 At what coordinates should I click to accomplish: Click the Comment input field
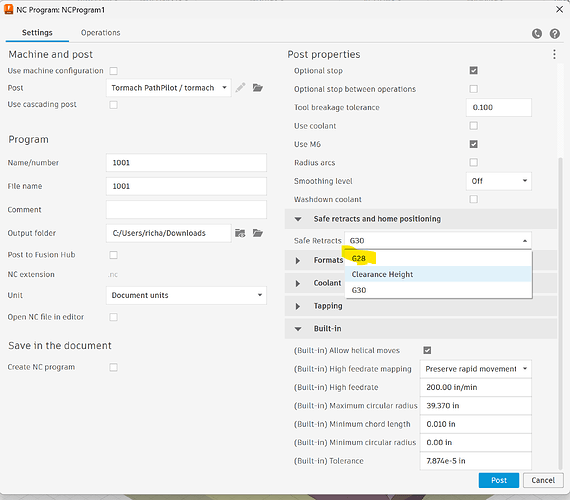[x=186, y=210]
